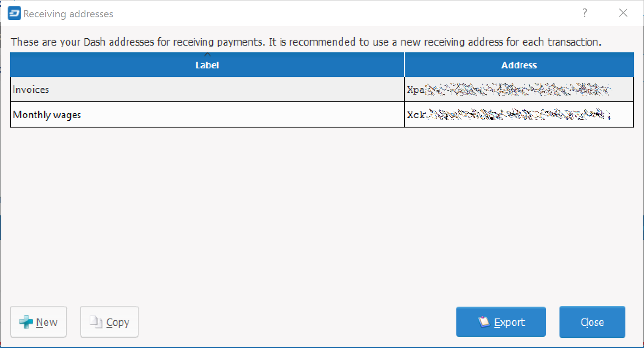
Task: Select the address starting with Xpa
Action: tap(519, 90)
